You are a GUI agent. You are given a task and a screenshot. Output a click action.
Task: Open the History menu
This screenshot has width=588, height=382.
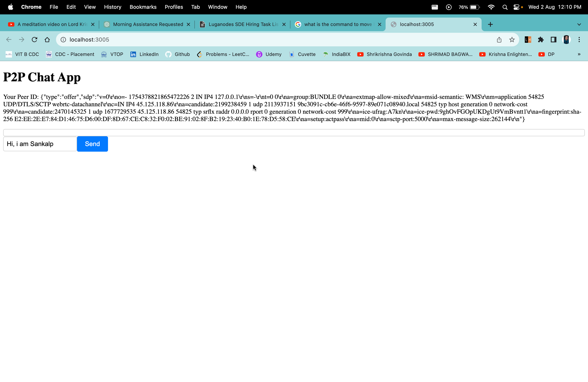tap(113, 7)
